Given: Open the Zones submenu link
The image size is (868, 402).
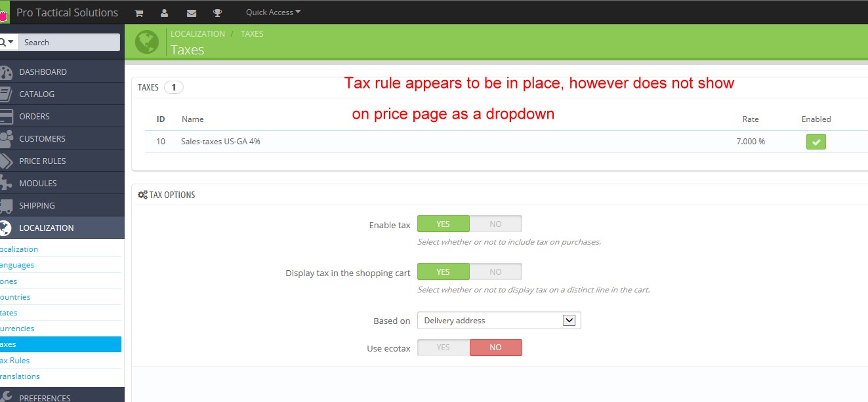Looking at the screenshot, I should [x=9, y=281].
